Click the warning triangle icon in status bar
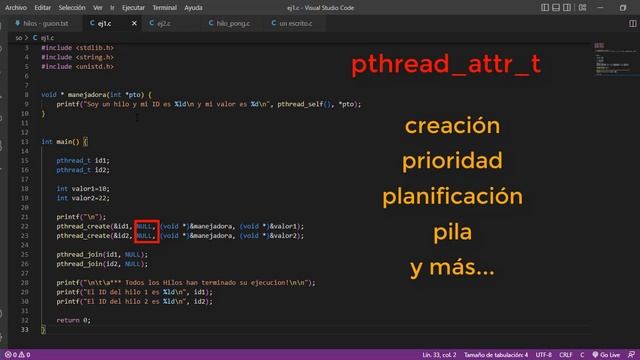The height and width of the screenshot is (360, 640). 22,355
